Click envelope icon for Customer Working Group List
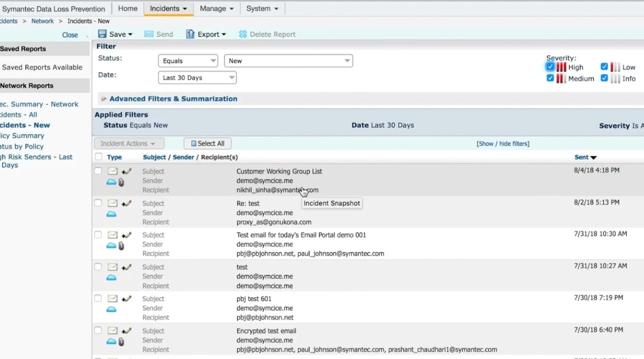The width and height of the screenshot is (644, 359). point(112,171)
